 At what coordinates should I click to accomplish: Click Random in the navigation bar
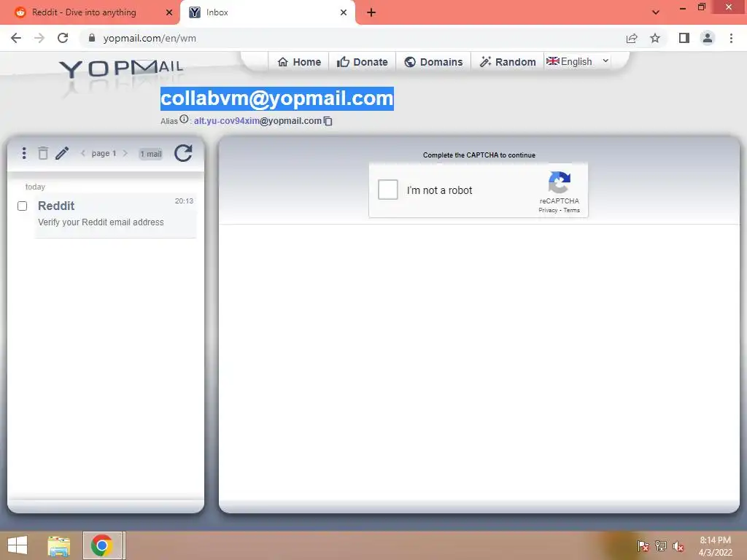click(508, 62)
